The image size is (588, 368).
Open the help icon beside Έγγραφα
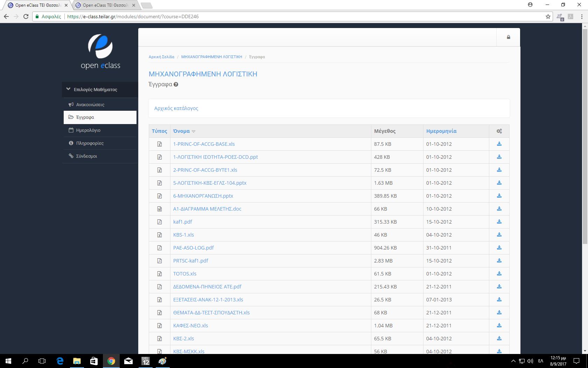(176, 84)
